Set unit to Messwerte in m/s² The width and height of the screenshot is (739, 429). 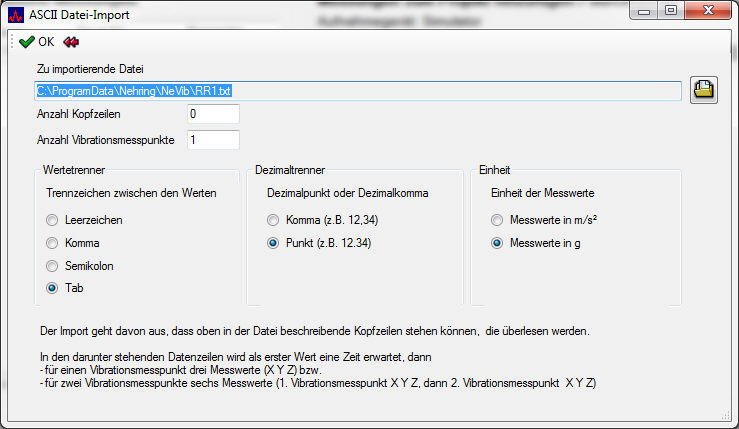tap(497, 220)
